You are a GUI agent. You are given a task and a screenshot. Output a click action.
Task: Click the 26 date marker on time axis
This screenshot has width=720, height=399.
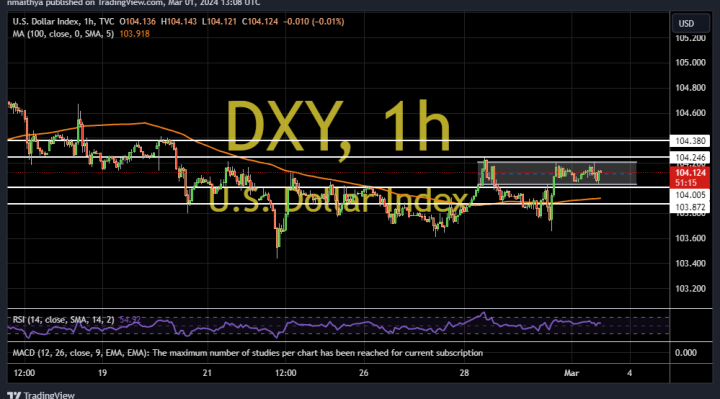(364, 373)
